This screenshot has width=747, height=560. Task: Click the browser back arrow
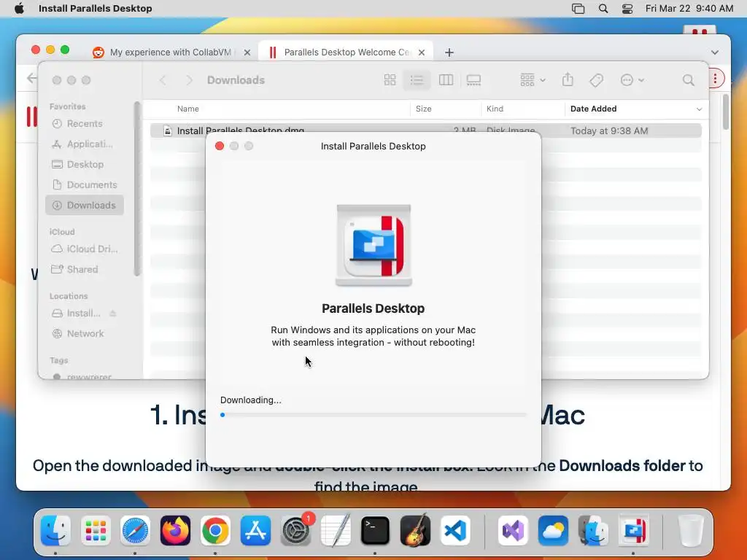31,78
